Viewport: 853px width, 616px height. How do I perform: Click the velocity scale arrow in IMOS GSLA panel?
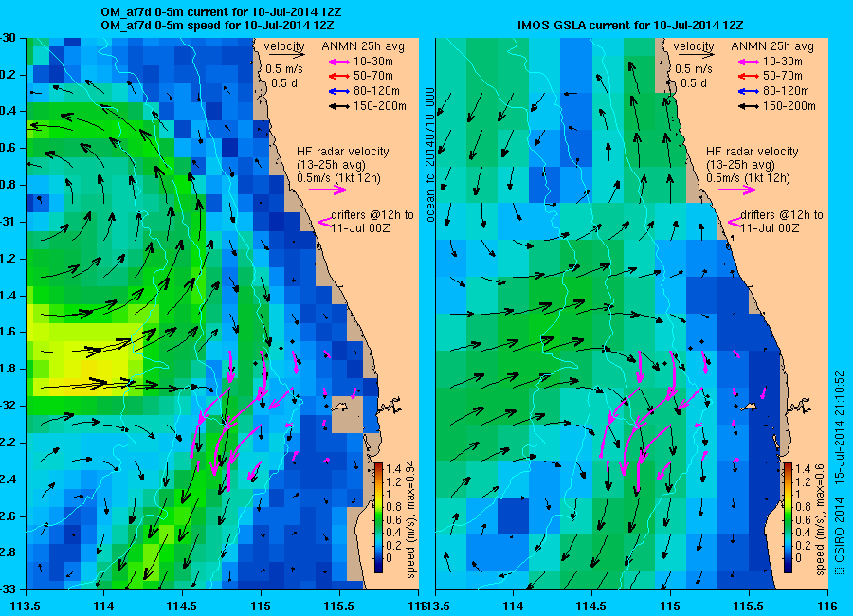click(696, 55)
